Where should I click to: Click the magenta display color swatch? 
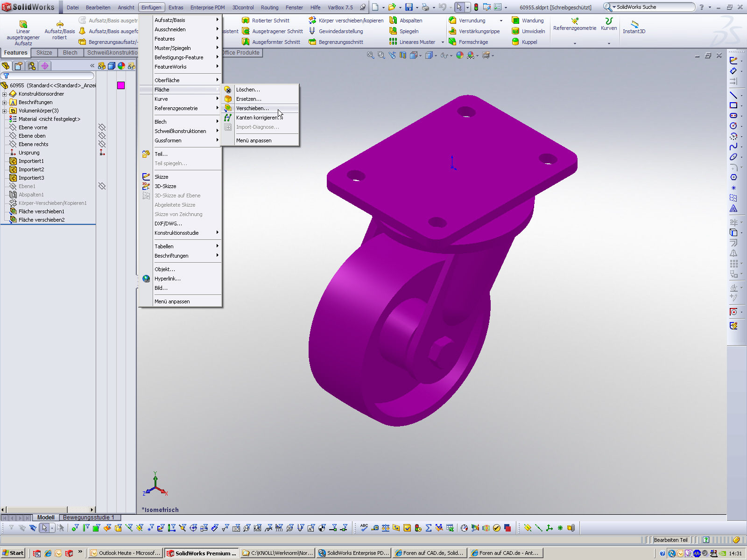121,85
